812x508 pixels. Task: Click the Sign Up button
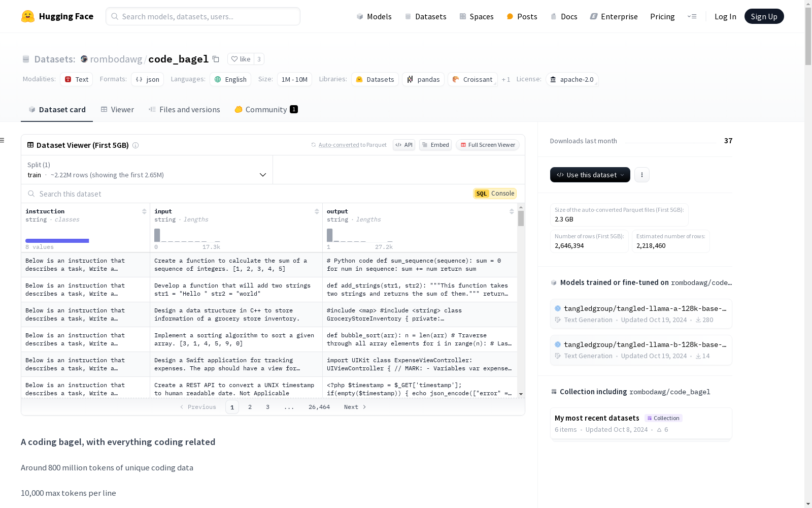point(764,16)
